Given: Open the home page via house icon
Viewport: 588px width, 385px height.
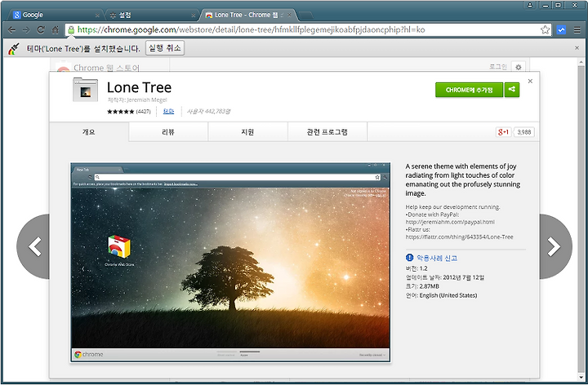Looking at the screenshot, I should click(56, 30).
